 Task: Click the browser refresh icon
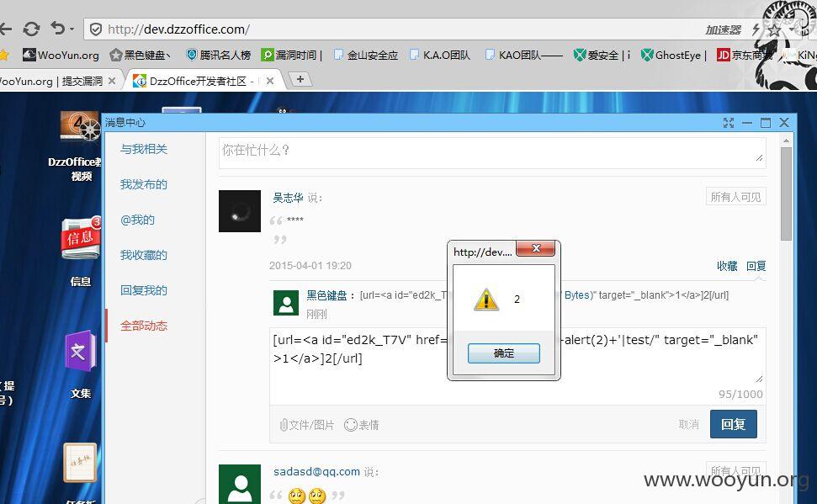[31, 29]
